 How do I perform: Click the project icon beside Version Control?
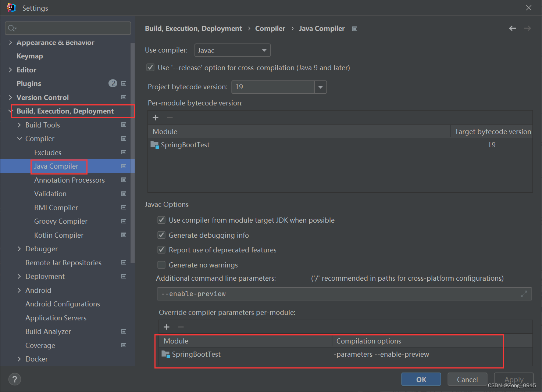click(x=124, y=97)
